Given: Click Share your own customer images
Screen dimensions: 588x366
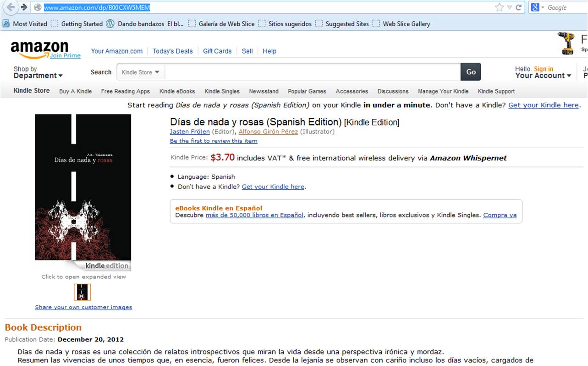Looking at the screenshot, I should point(83,307).
